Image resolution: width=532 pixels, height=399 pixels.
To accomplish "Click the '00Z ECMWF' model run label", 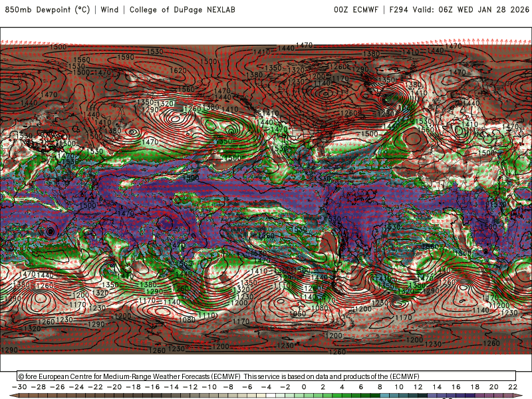I will pos(356,9).
